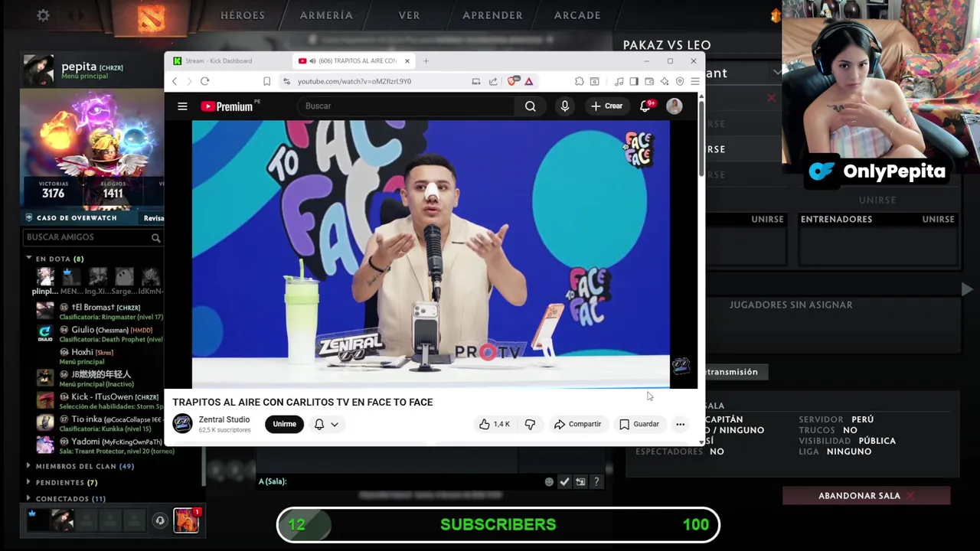Click the YouTube search magnifier button
This screenshot has width=980, height=551.
[530, 106]
